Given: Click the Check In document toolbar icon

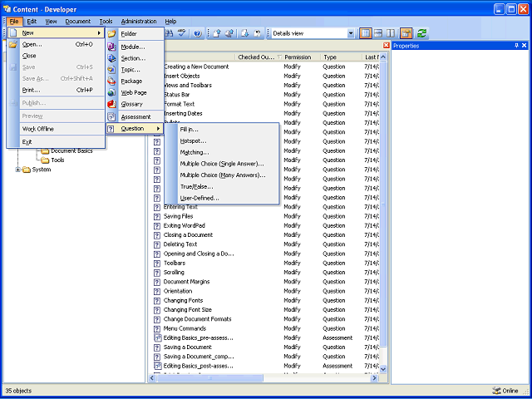Looking at the screenshot, I should point(217,33).
